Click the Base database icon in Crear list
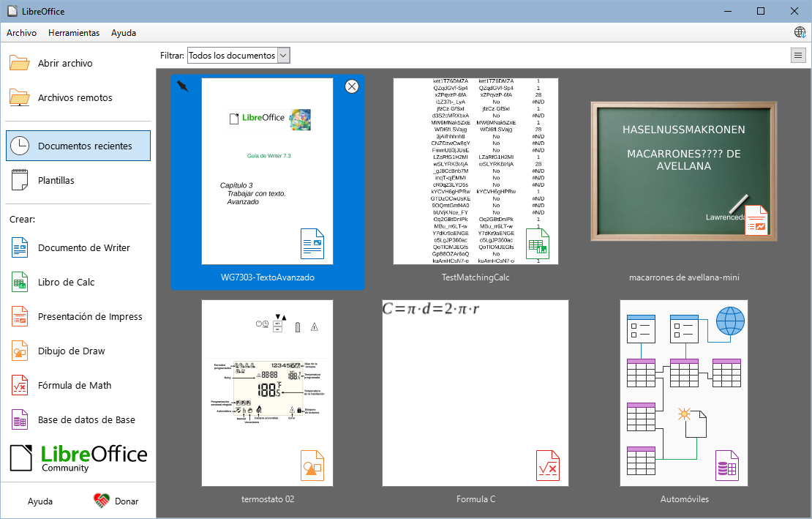This screenshot has width=812, height=519. [x=20, y=419]
